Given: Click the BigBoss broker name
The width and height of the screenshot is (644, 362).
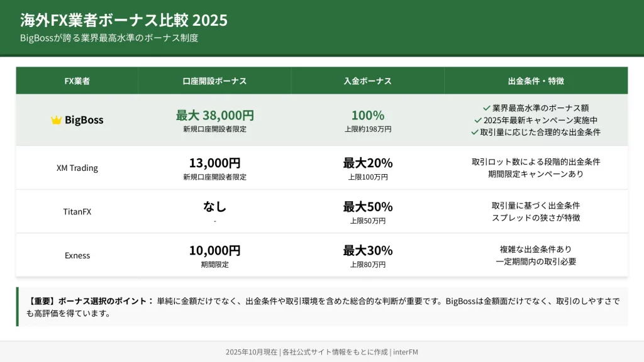Looking at the screenshot, I should [x=84, y=120].
